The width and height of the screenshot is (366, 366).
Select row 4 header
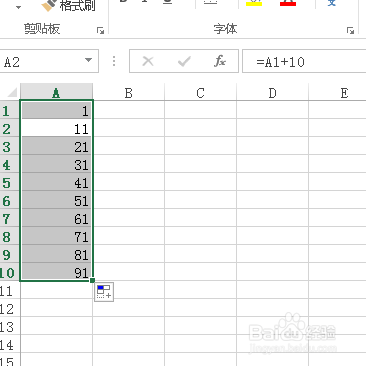[10, 165]
